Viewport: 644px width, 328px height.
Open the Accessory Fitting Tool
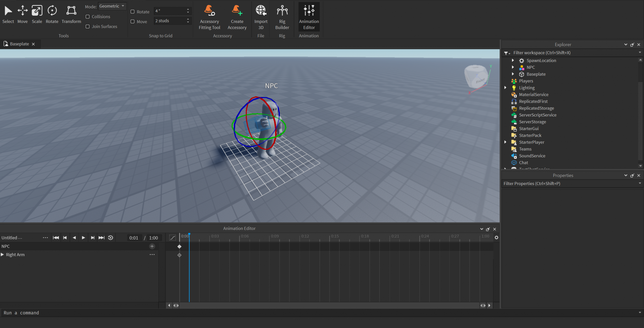coord(209,16)
